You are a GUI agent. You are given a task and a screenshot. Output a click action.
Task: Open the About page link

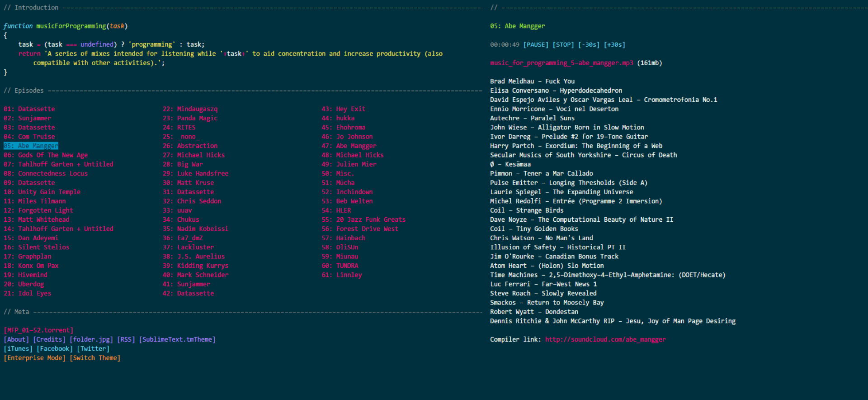click(16, 340)
